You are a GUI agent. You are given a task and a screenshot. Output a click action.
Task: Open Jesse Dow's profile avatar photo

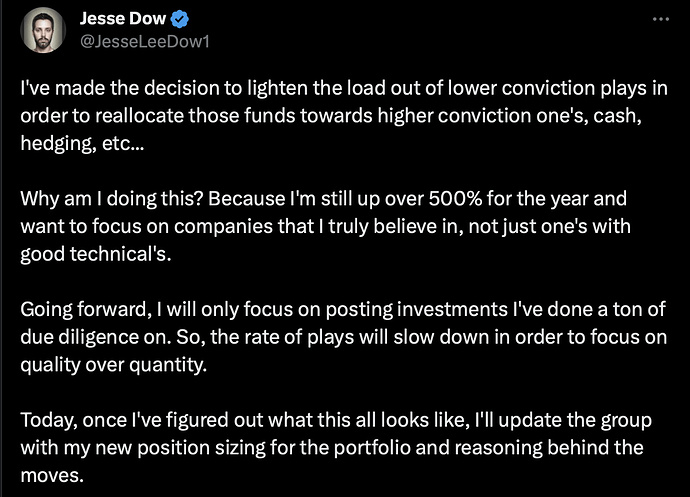[43, 30]
